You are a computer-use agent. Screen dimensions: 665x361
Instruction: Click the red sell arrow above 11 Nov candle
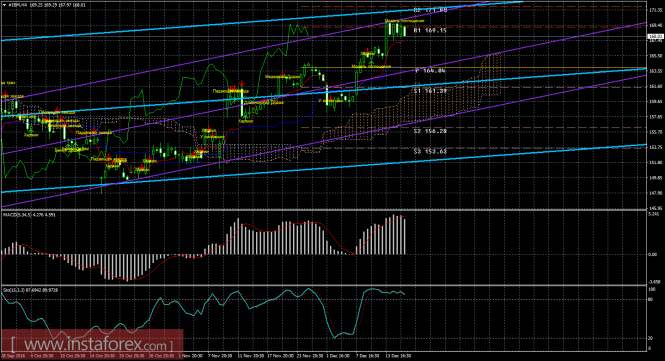[242, 83]
